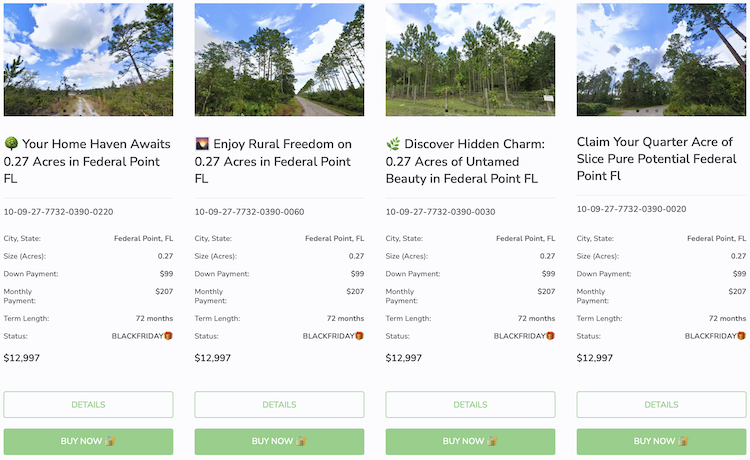This screenshot has width=750, height=460.
Task: View the fenced pine forest photo of parcel 0030
Action: (470, 60)
